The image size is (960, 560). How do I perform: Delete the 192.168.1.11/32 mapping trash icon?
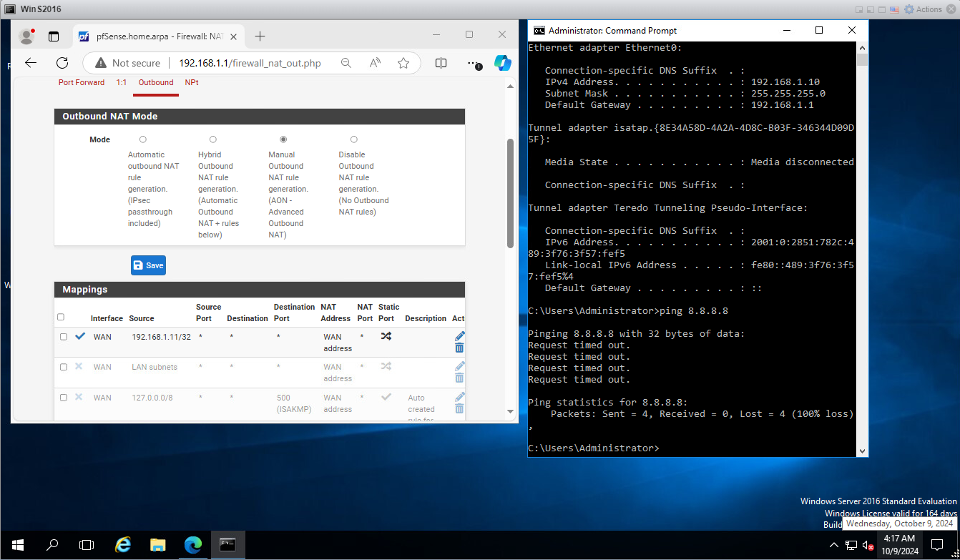click(x=459, y=348)
